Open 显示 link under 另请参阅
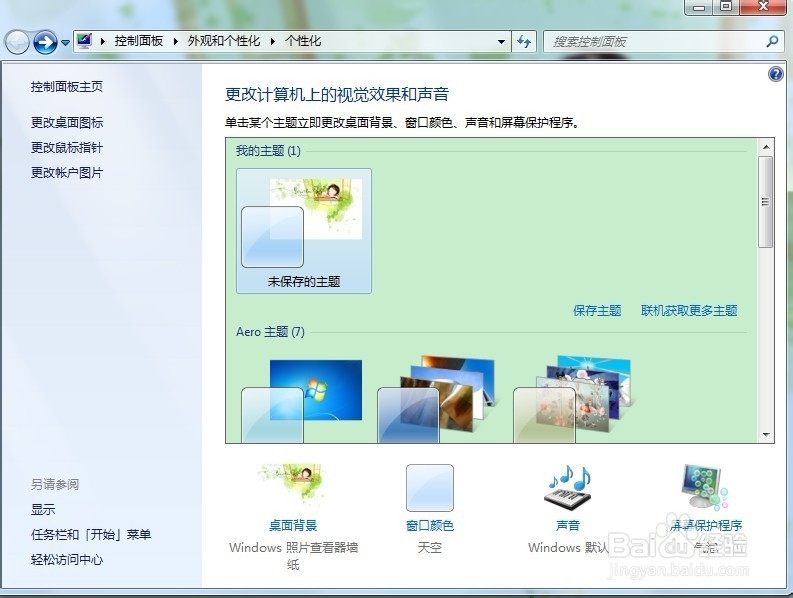 pyautogui.click(x=43, y=509)
